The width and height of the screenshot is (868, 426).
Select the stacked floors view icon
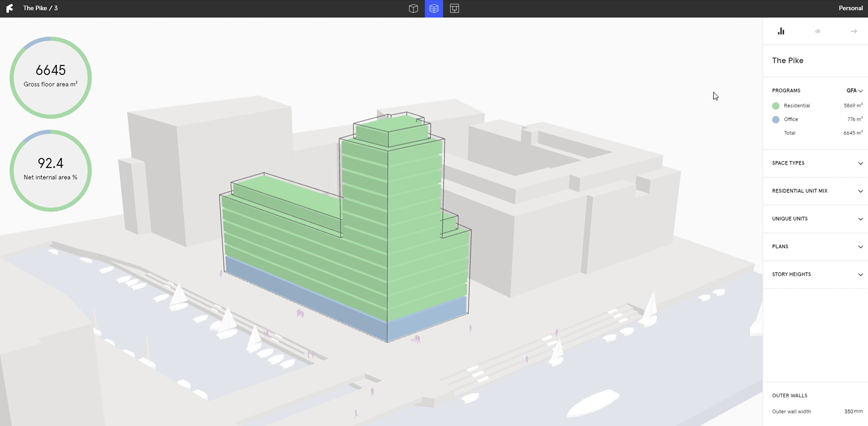[x=434, y=8]
